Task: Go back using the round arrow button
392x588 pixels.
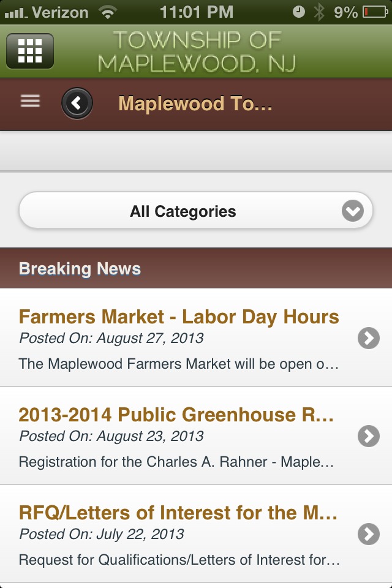Action: [x=77, y=103]
